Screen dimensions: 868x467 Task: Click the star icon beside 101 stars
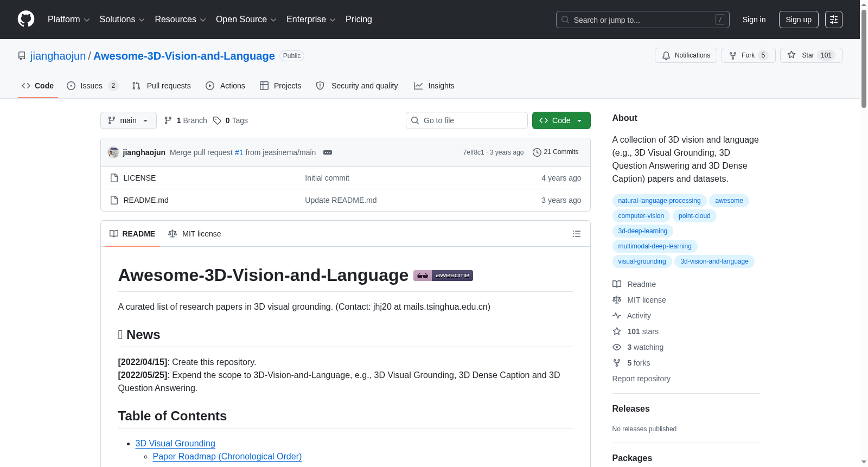[617, 331]
